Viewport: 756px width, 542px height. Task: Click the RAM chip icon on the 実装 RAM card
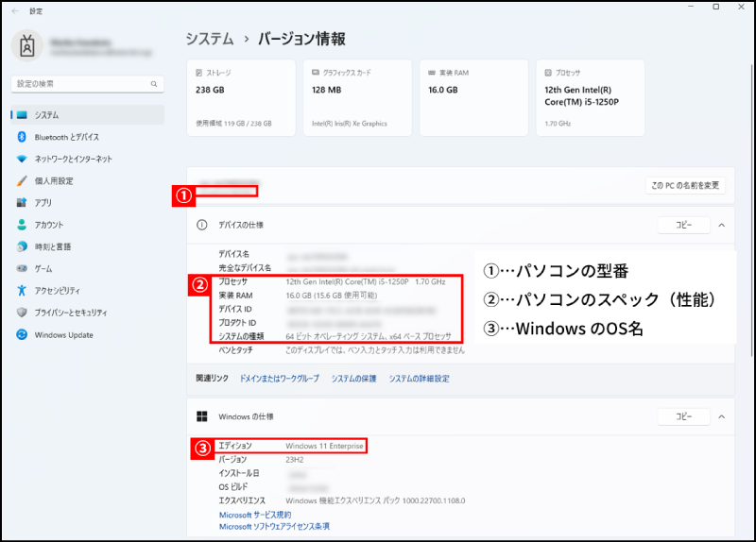pyautogui.click(x=432, y=73)
